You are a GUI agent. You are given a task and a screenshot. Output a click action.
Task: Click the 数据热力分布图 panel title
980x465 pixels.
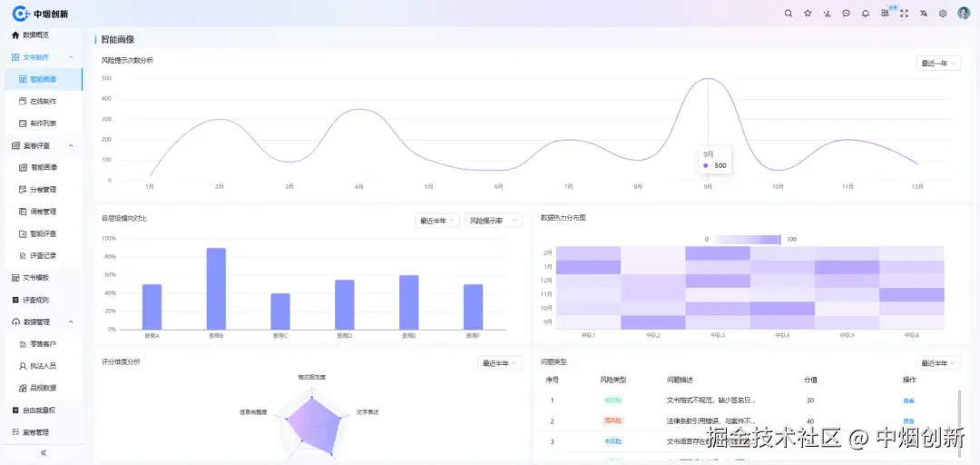click(563, 218)
